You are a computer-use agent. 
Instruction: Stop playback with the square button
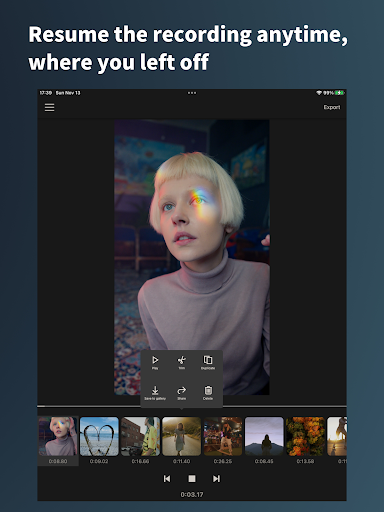click(192, 479)
